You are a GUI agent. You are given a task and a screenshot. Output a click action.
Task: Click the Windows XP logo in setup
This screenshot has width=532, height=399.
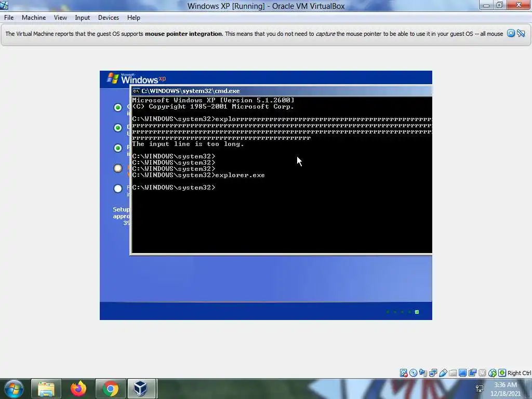click(137, 78)
